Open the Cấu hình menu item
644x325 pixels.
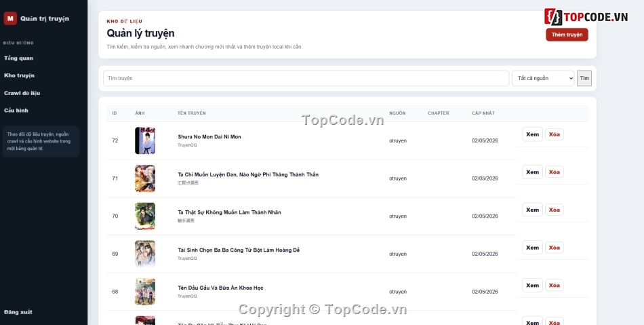(x=16, y=110)
